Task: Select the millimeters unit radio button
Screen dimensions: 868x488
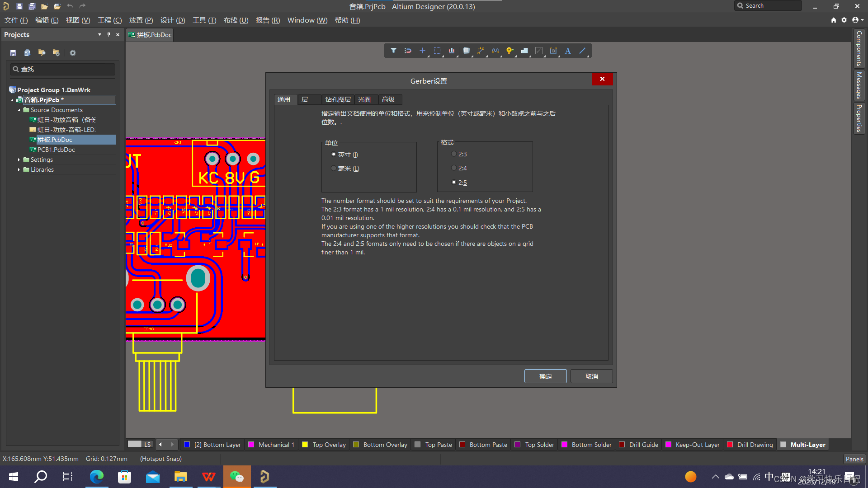Action: pyautogui.click(x=334, y=169)
